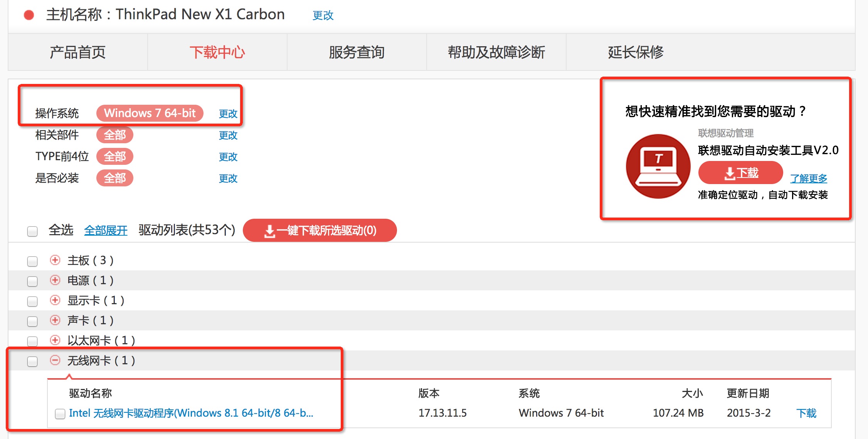Open the 延长保修 tab

pyautogui.click(x=636, y=52)
